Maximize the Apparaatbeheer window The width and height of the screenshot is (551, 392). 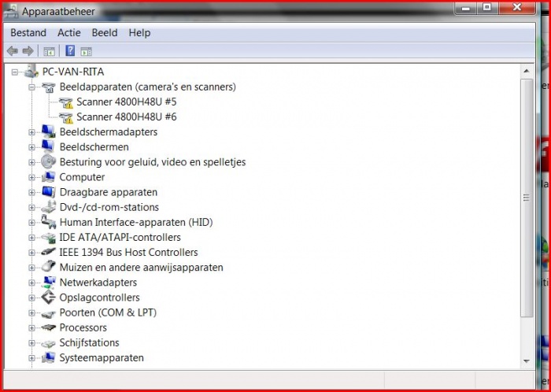(487, 8)
